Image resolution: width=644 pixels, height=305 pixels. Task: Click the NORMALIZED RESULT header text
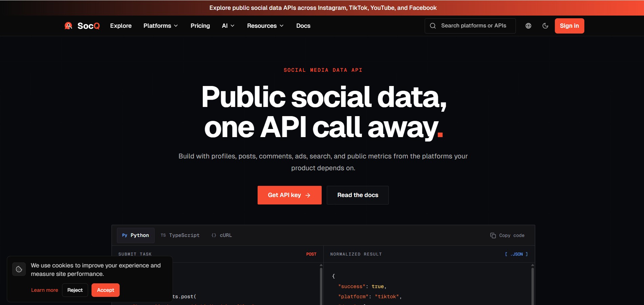356,254
